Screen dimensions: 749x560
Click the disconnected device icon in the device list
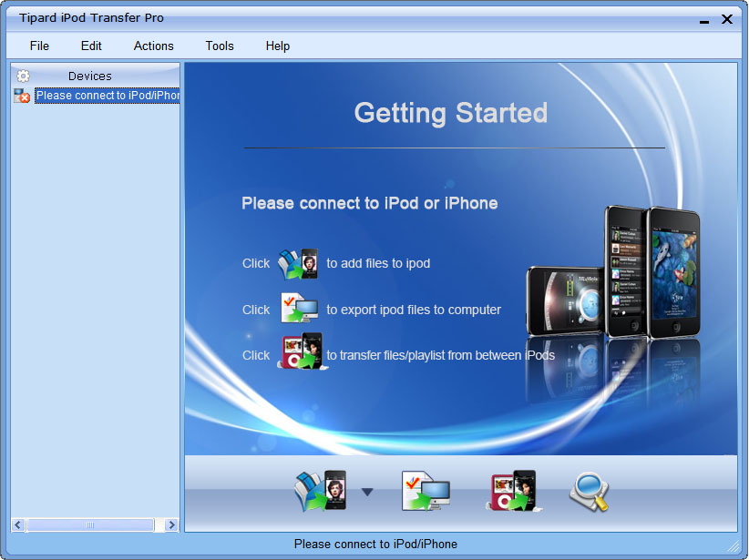[22, 96]
